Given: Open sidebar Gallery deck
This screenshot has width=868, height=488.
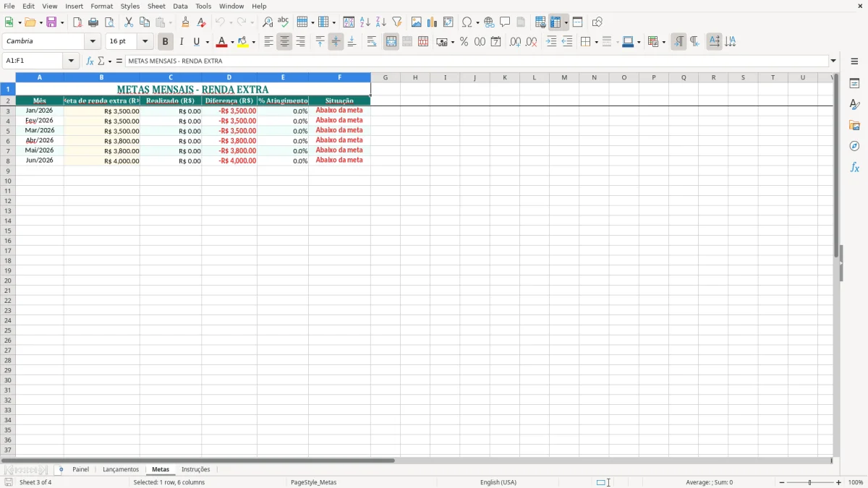Looking at the screenshot, I should (x=854, y=125).
